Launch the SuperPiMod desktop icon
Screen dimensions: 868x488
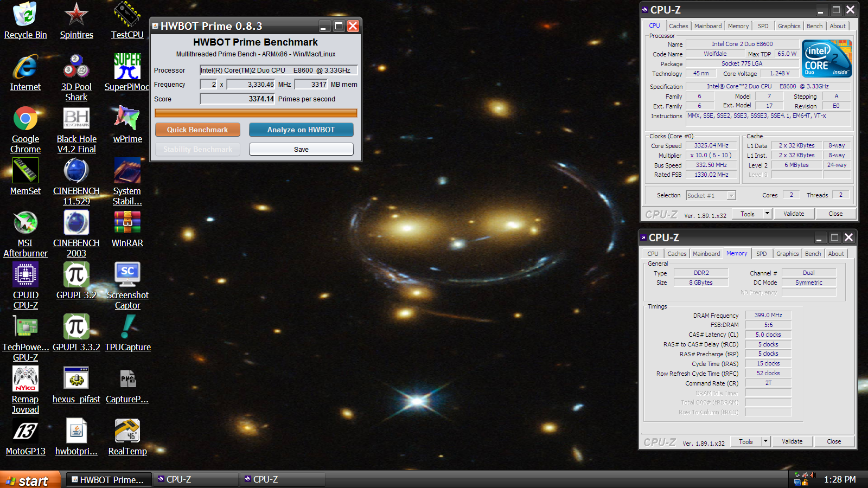127,73
